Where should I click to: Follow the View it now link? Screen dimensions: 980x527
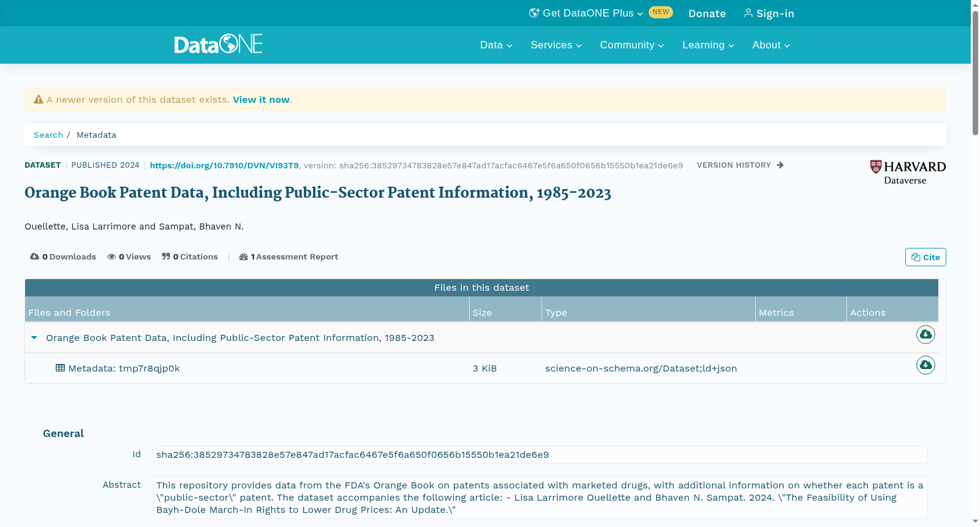coord(261,100)
